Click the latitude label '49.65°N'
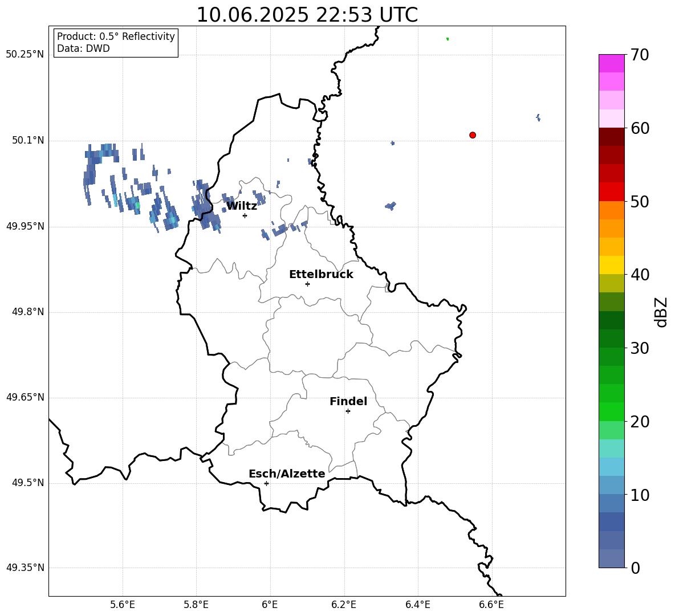 [25, 397]
